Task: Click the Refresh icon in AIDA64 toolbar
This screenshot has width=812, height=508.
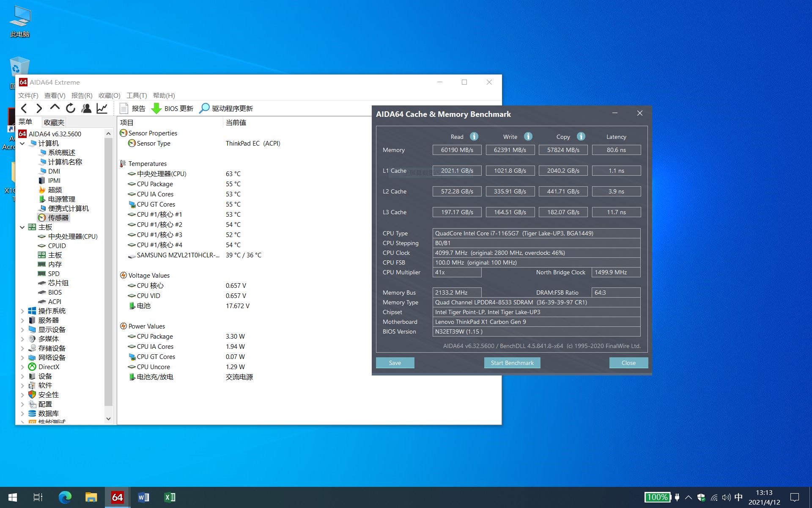Action: pyautogui.click(x=71, y=108)
